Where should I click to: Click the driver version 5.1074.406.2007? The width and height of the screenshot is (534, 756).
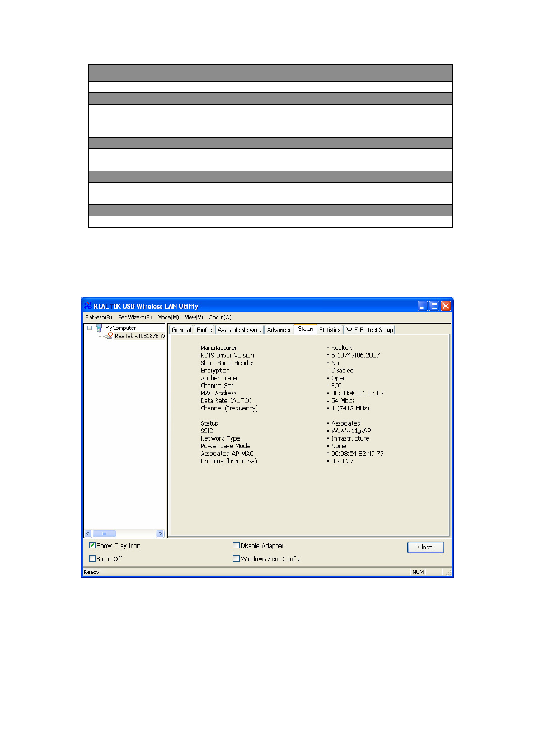pyautogui.click(x=355, y=356)
